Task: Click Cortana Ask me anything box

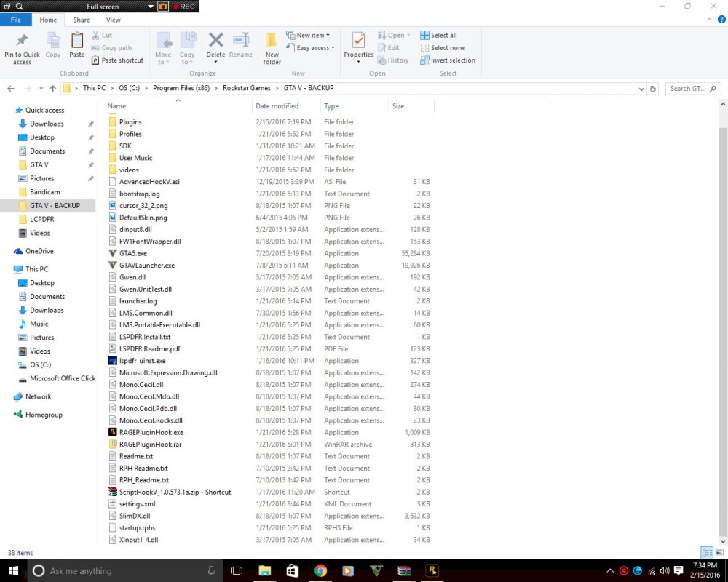Action: (124, 571)
